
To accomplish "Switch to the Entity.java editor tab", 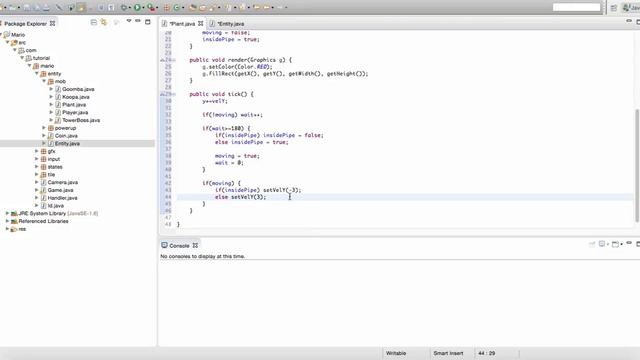I will pos(231,24).
